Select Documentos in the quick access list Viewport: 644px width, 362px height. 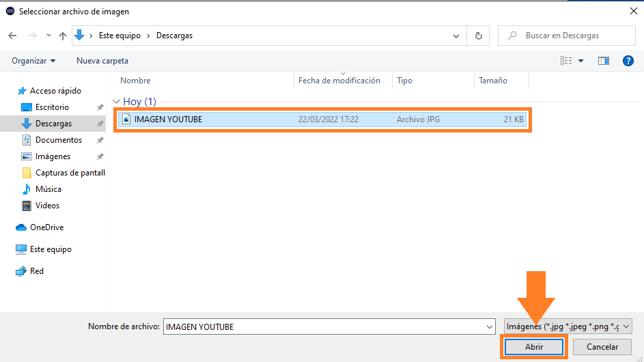(58, 140)
